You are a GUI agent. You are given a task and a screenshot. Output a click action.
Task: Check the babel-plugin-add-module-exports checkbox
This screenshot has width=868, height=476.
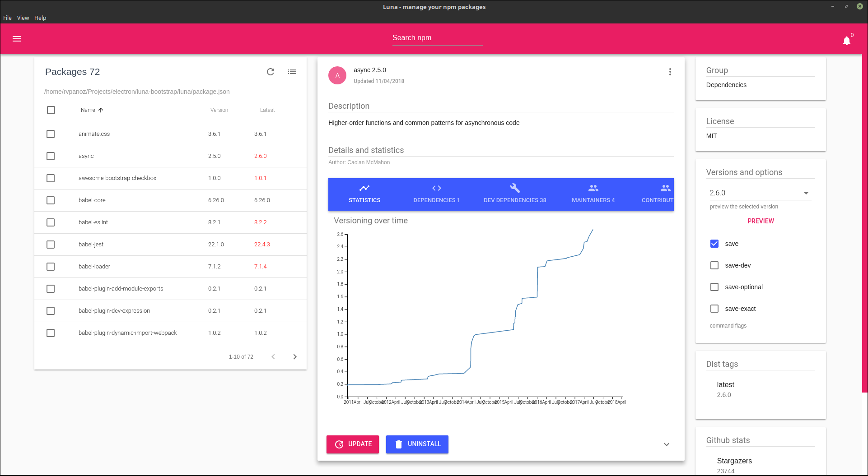tap(51, 289)
